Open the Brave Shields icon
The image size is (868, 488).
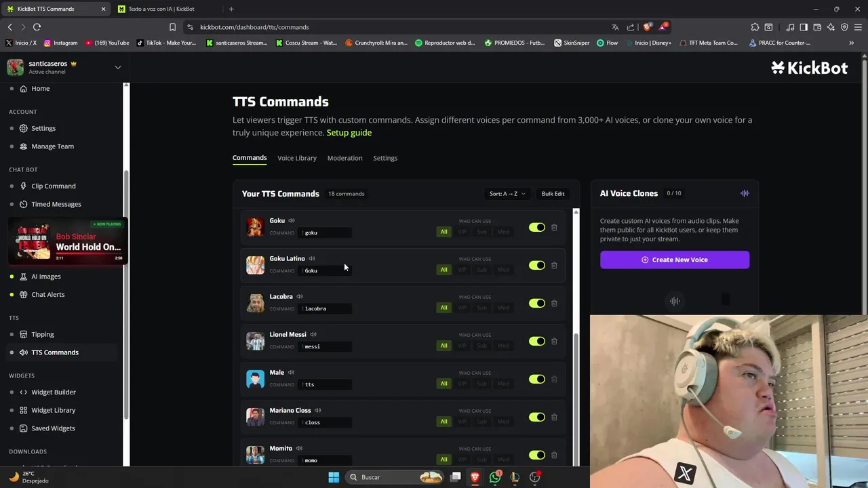(x=648, y=27)
